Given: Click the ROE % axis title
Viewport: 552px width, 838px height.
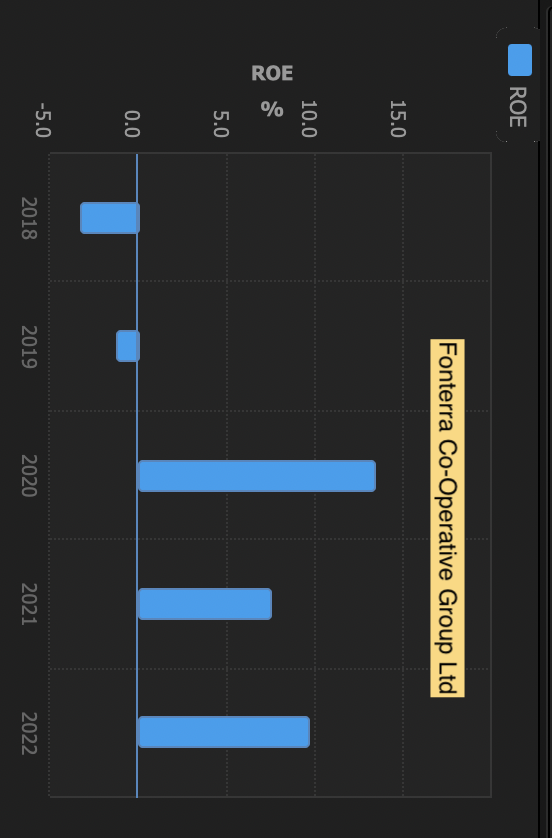Looking at the screenshot, I should [x=273, y=91].
